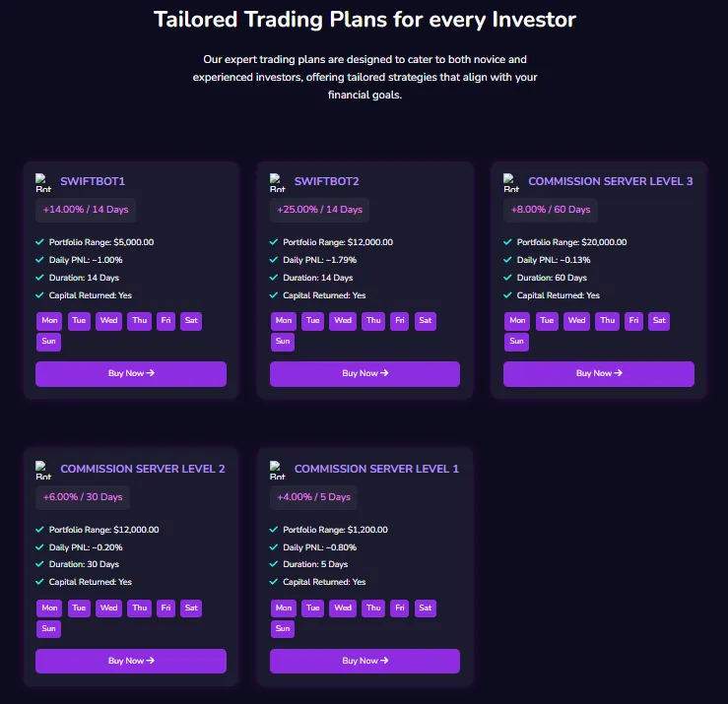
Task: Choose Fri tag on Commission Server Level 1
Action: (400, 608)
